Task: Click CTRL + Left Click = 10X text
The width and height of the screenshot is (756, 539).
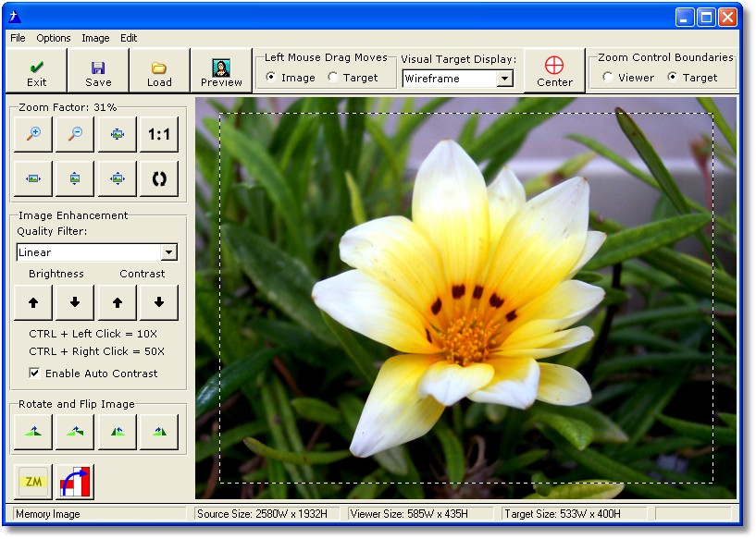Action: click(x=93, y=334)
